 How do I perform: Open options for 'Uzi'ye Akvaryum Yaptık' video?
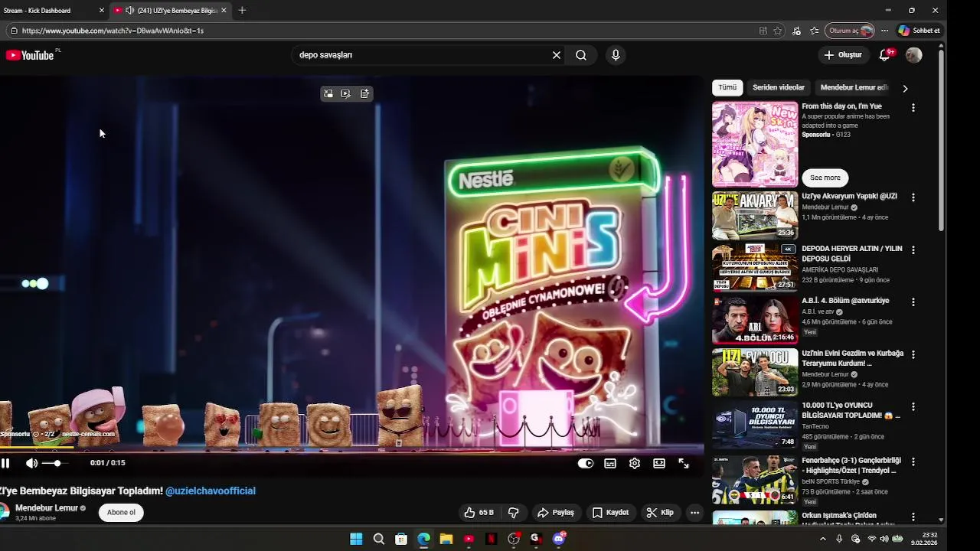(913, 197)
